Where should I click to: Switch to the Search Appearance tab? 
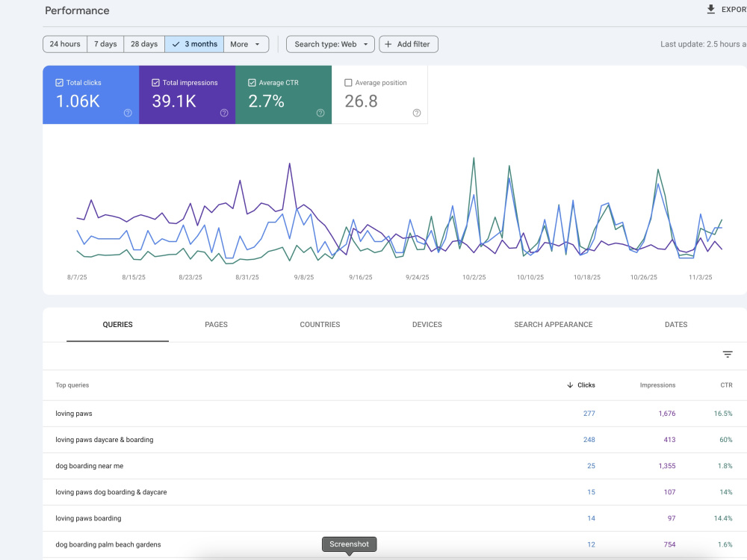pyautogui.click(x=553, y=325)
